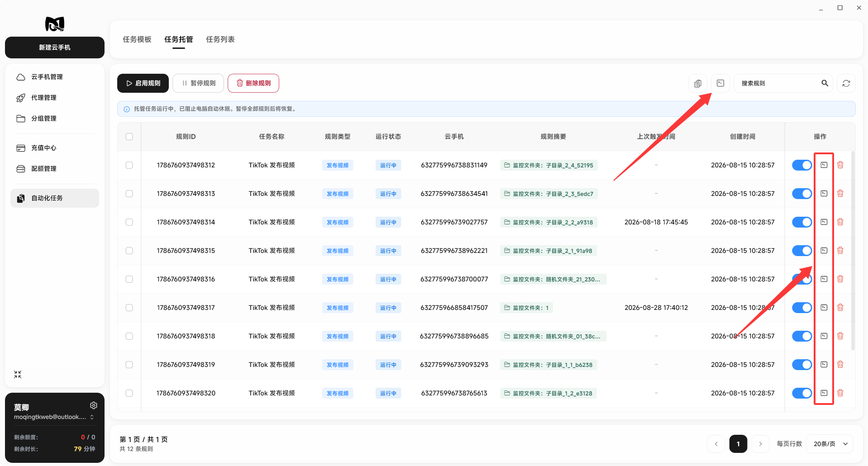Click the app logo at top left
868x466 pixels.
coord(55,24)
